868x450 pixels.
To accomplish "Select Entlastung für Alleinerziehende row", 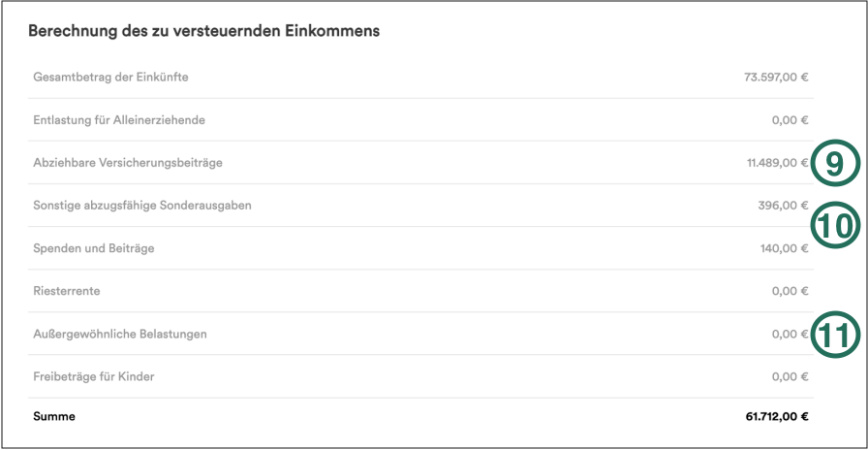I will pyautogui.click(x=420, y=119).
